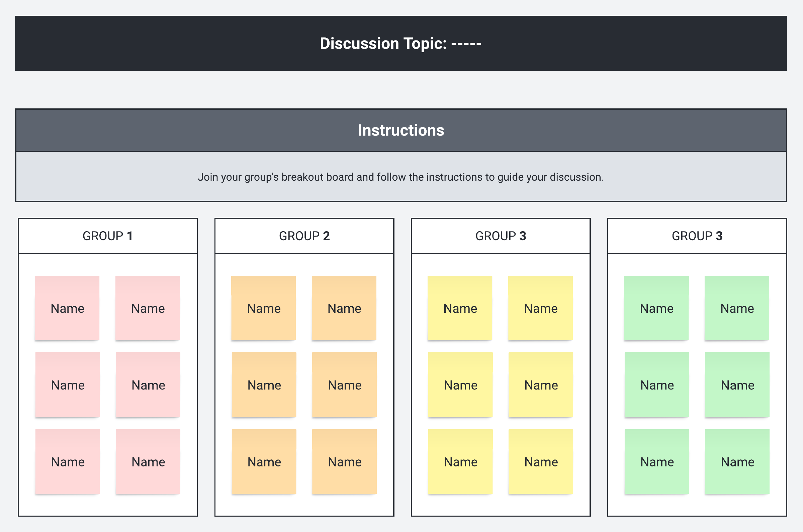Select middle-right pink Name sticky note
803x532 pixels.
click(x=148, y=385)
